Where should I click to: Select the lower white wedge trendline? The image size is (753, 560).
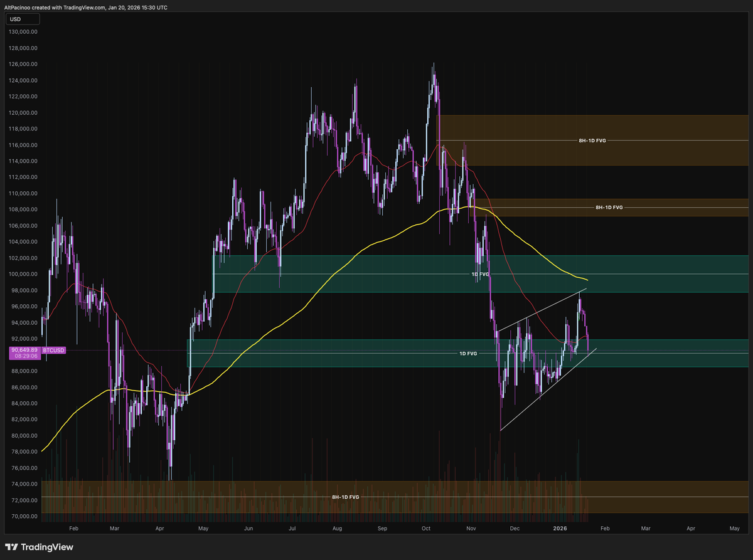(548, 389)
